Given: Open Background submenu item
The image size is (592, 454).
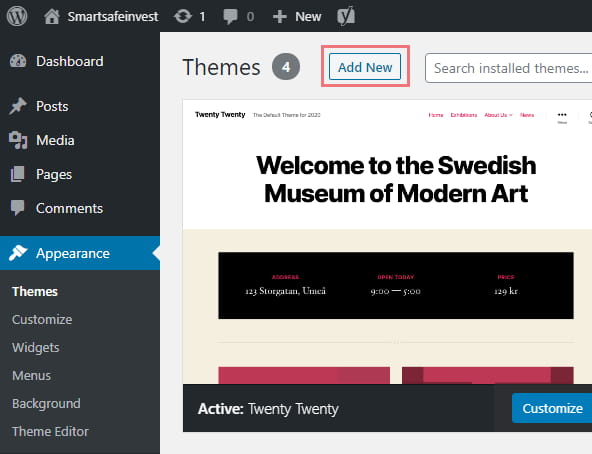Looking at the screenshot, I should (46, 403).
